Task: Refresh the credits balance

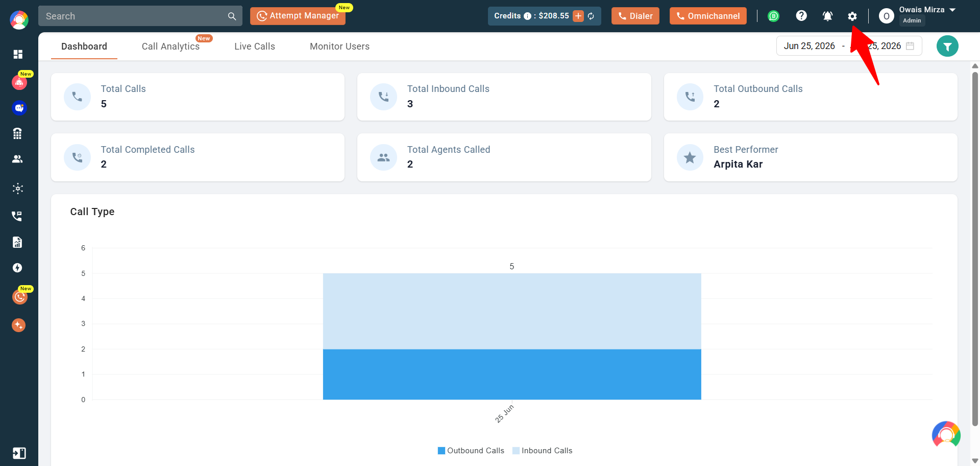Action: 591,16
